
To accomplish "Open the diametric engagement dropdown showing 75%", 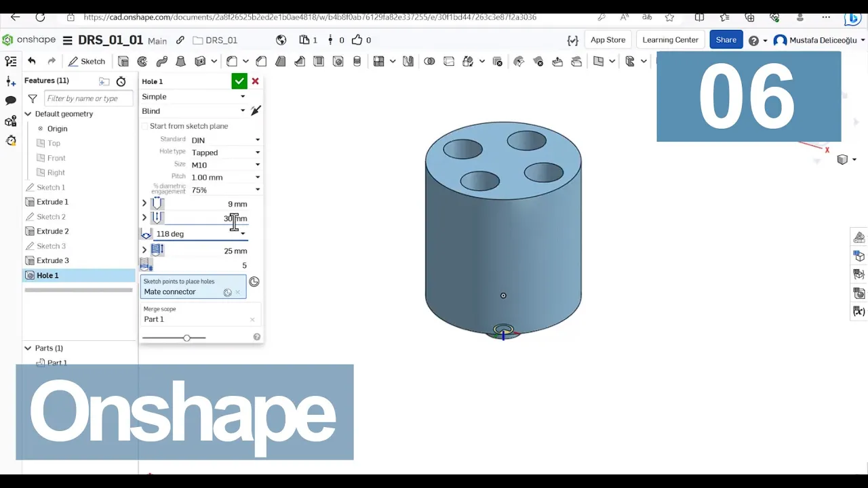I will pos(225,190).
